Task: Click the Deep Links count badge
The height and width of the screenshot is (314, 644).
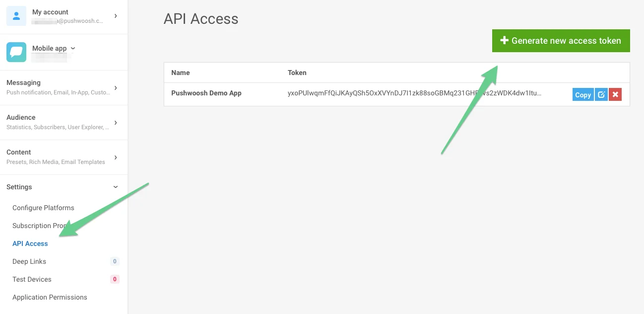Action: (115, 261)
